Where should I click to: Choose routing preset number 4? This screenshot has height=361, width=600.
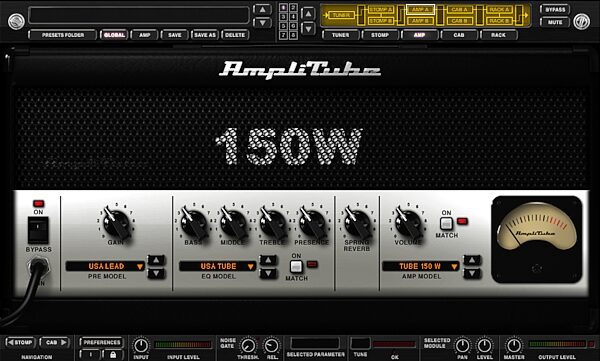(293, 17)
